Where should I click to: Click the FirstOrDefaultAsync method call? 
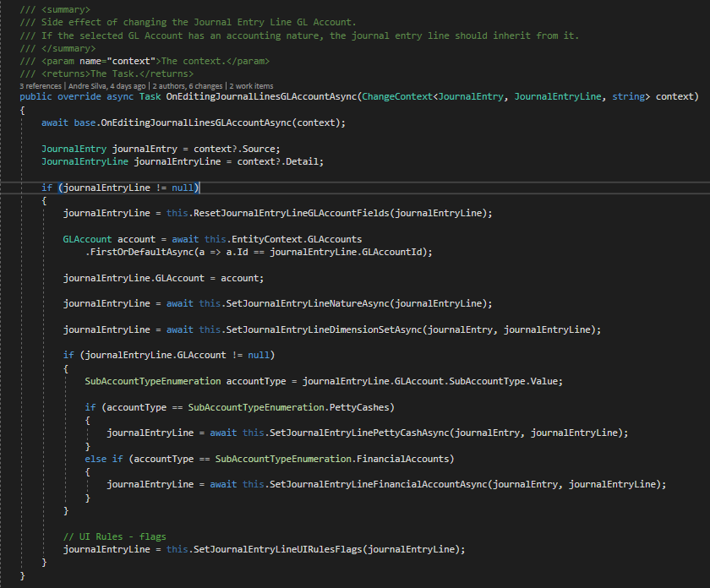click(142, 252)
